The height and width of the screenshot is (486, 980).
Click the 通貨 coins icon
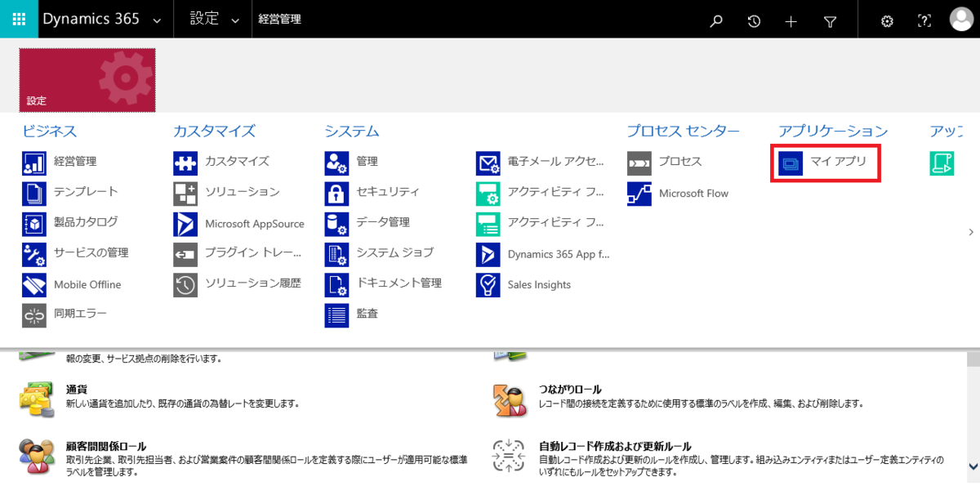(x=37, y=399)
